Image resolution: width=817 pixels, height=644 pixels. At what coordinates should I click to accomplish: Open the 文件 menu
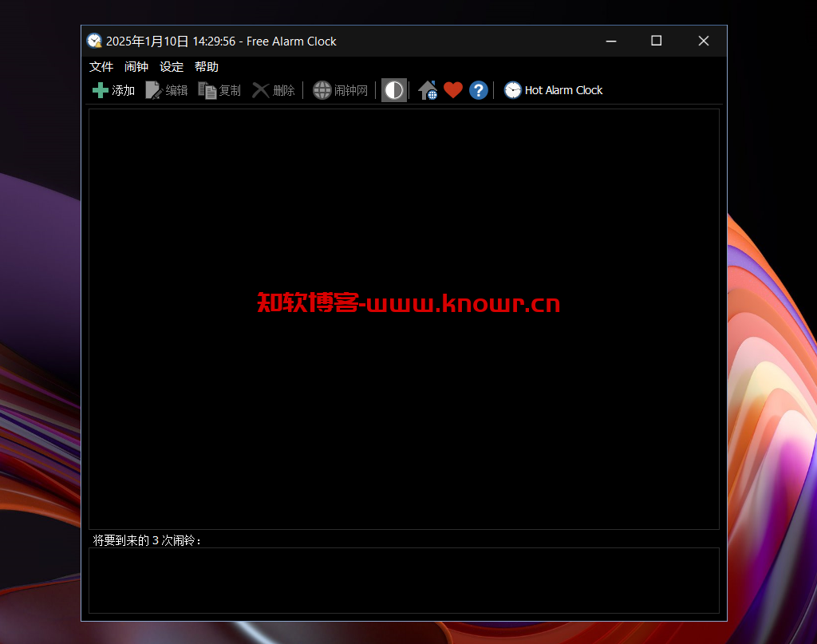coord(101,67)
